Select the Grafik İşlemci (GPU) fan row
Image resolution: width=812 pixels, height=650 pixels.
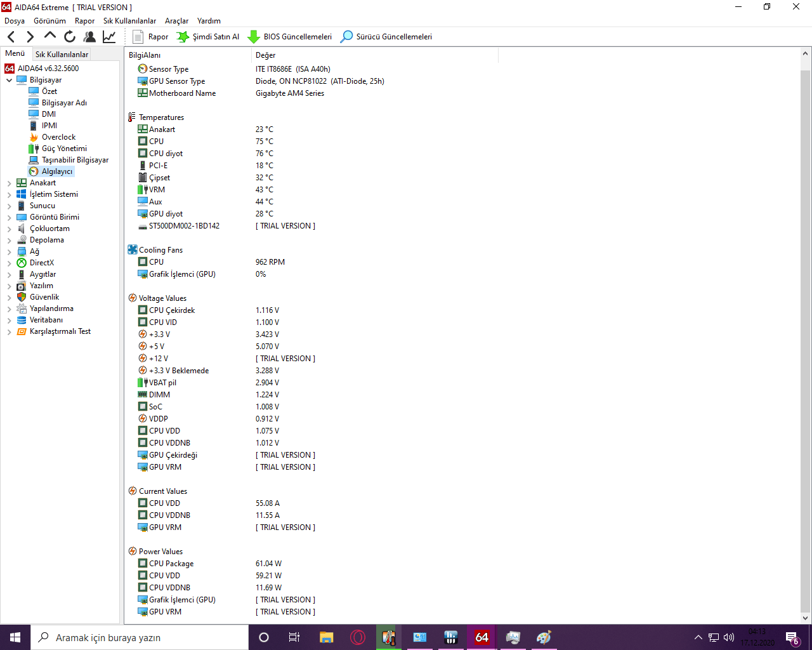[x=182, y=274]
